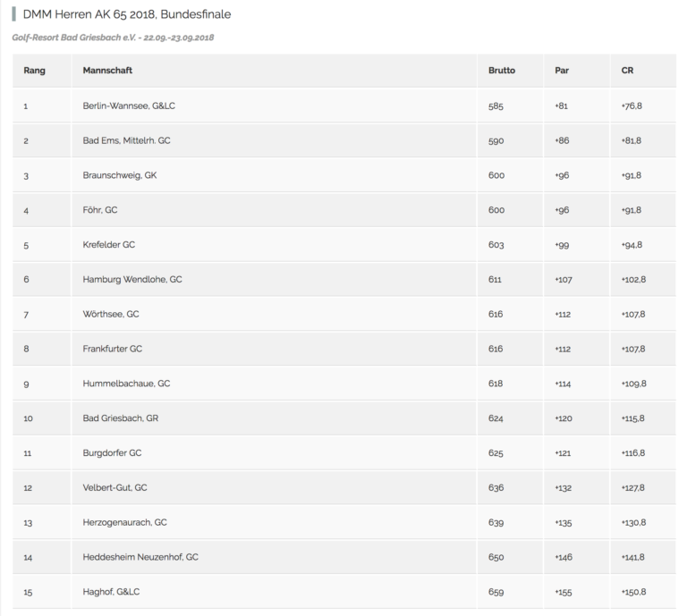The image size is (687, 616).
Task: Select Herzogenaurach, GC team
Action: click(125, 522)
